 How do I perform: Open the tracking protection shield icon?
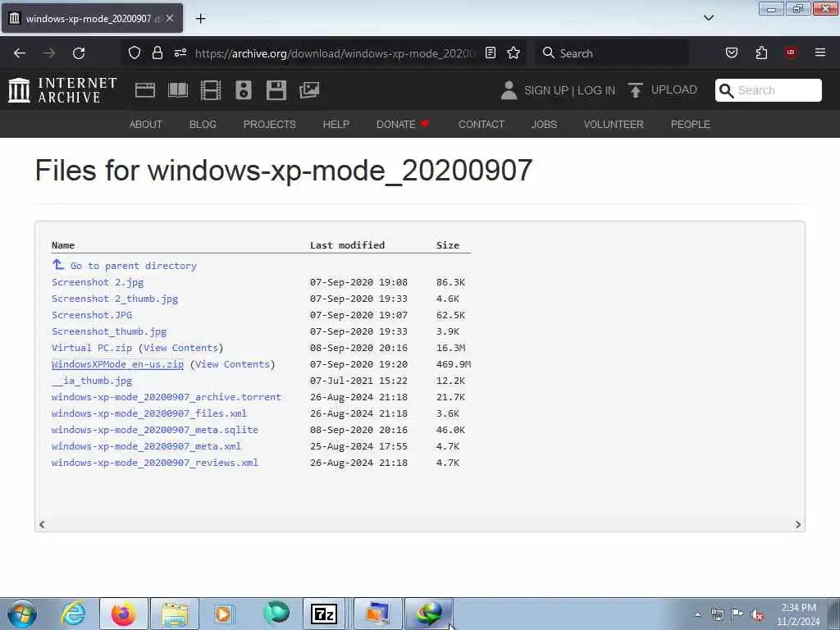135,52
